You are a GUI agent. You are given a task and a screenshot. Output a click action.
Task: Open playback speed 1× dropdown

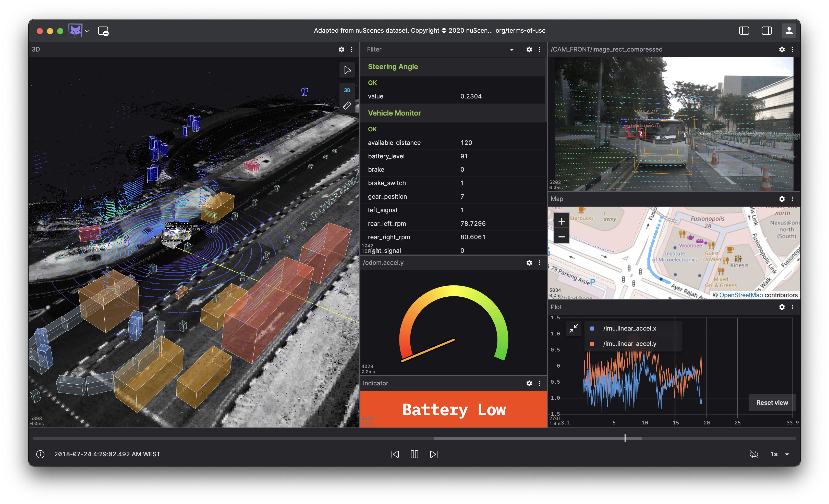click(x=779, y=454)
